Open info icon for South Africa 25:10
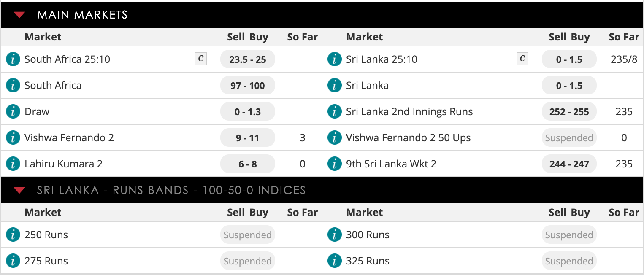Screen dimensions: 644x275 click(13, 59)
